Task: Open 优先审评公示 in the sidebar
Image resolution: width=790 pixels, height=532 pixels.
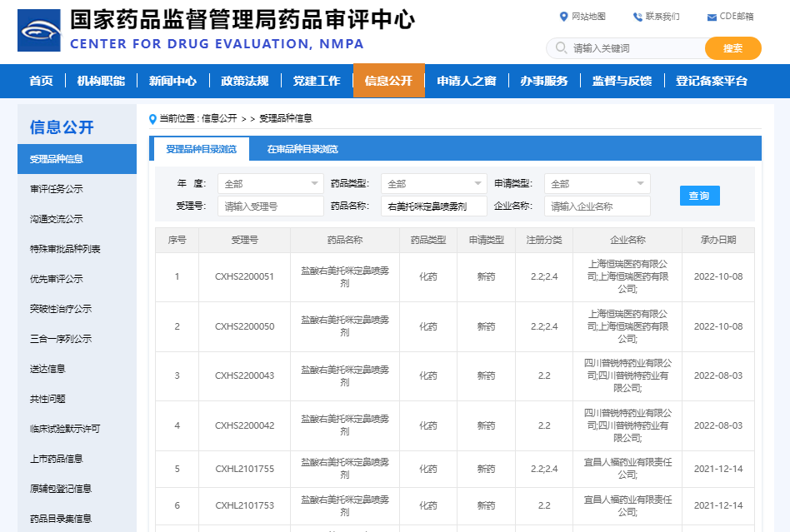Action: 57,279
